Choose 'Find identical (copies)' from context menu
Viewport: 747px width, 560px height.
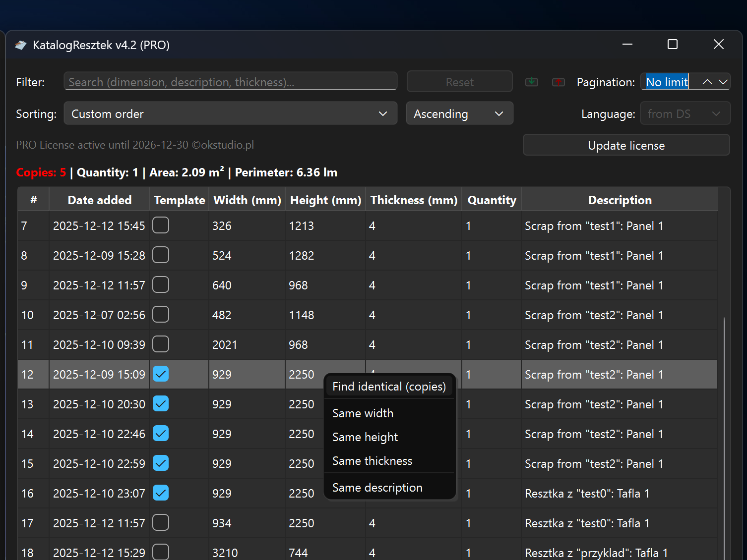tap(389, 387)
